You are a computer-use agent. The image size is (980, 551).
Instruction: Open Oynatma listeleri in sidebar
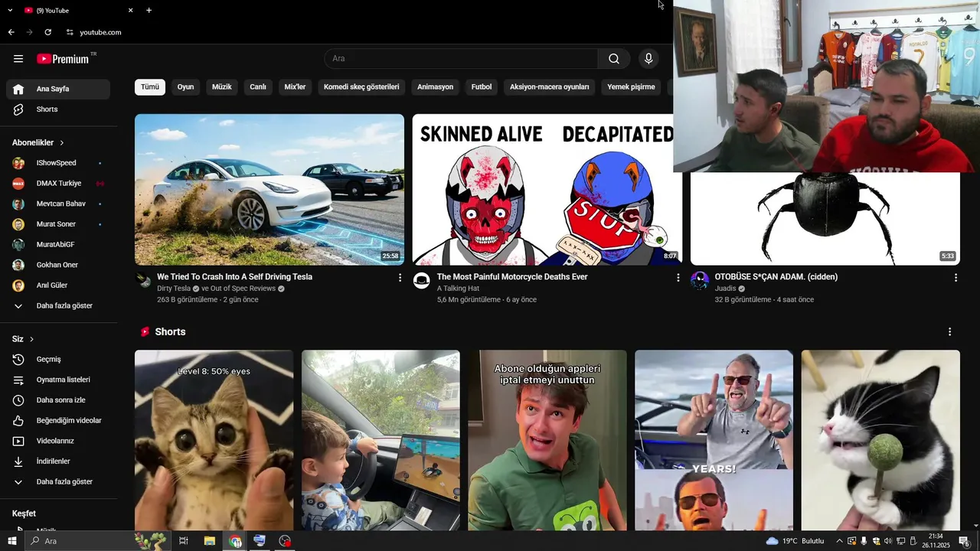click(x=58, y=380)
